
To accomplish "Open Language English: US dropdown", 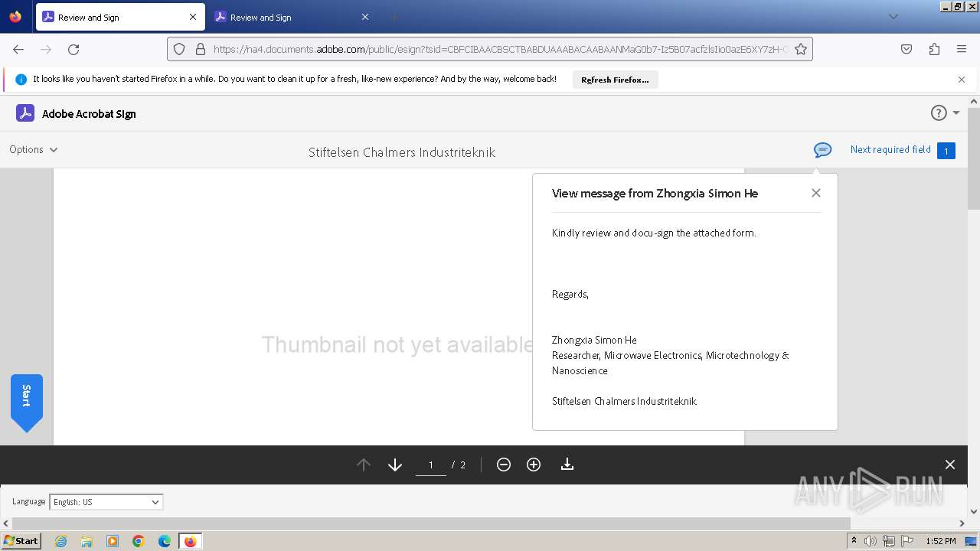I will click(x=106, y=502).
